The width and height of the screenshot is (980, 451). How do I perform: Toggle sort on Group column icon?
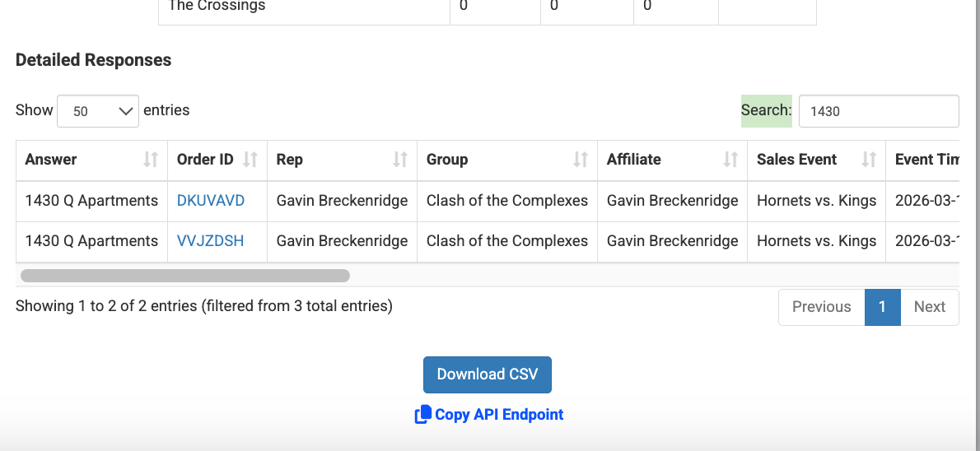581,160
